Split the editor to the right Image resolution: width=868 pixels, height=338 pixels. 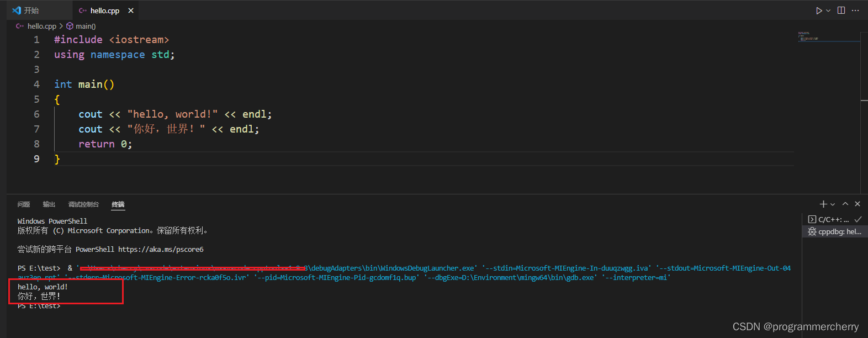(x=841, y=10)
